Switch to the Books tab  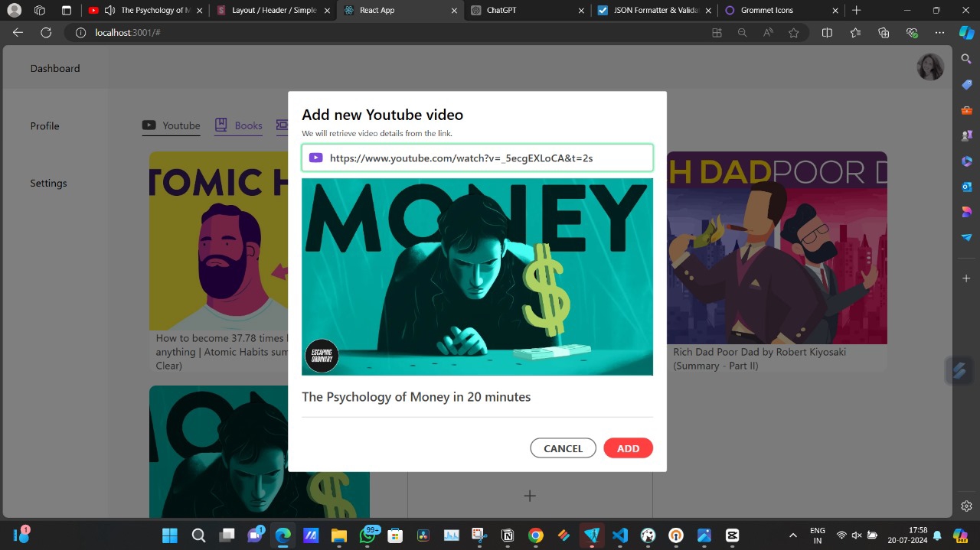(239, 125)
